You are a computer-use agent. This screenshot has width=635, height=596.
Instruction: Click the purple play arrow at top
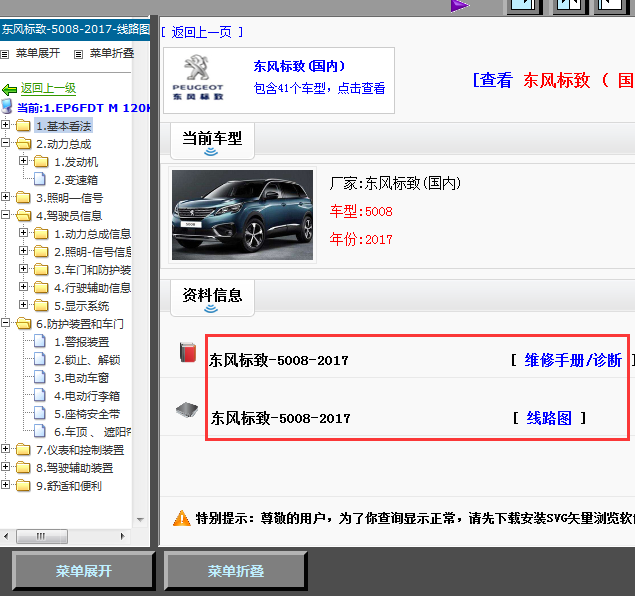point(459,6)
